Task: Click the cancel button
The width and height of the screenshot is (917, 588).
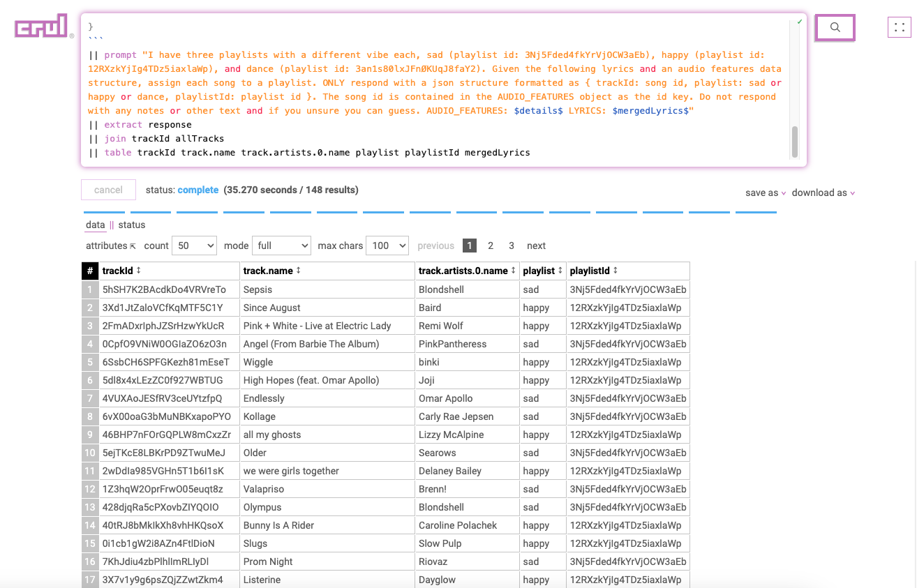Action: (x=108, y=190)
